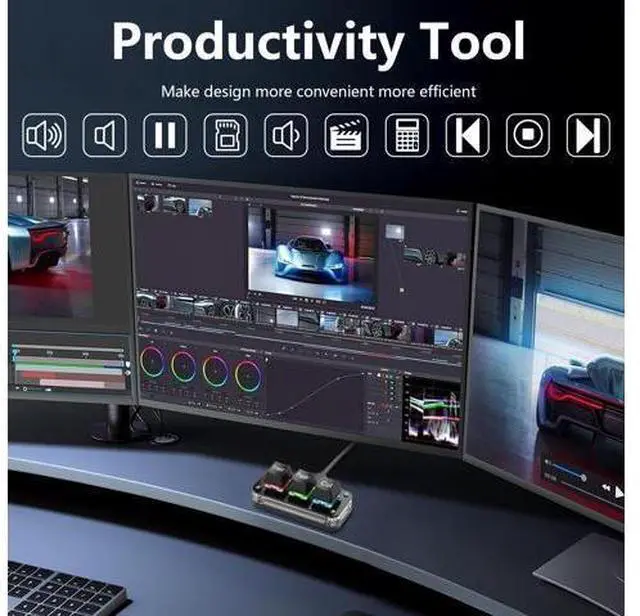Click the blue car preview viewer

(x=313, y=254)
